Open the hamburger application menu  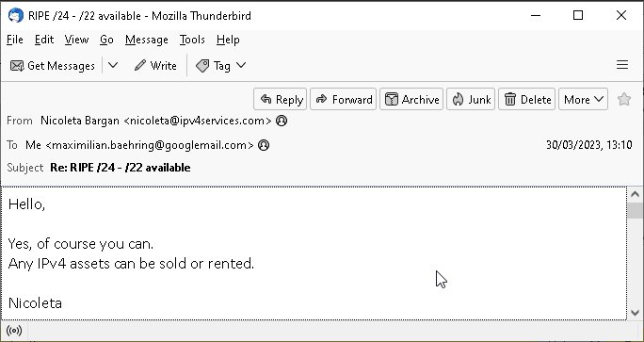click(622, 65)
